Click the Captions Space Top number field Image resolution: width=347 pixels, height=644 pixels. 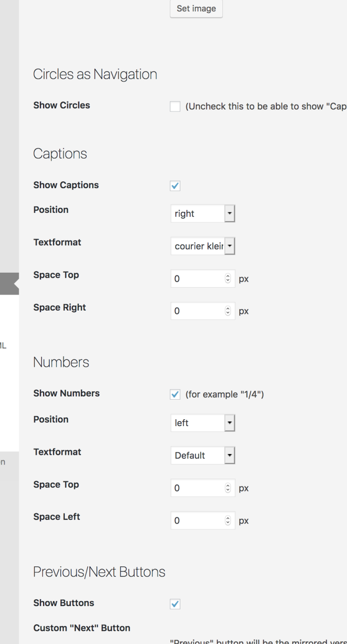pyautogui.click(x=198, y=279)
